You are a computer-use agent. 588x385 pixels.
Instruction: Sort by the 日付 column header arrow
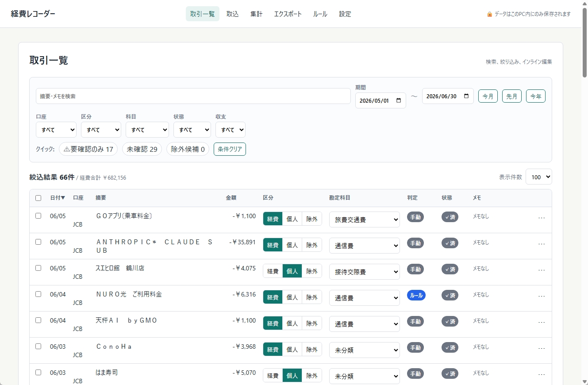pos(63,198)
